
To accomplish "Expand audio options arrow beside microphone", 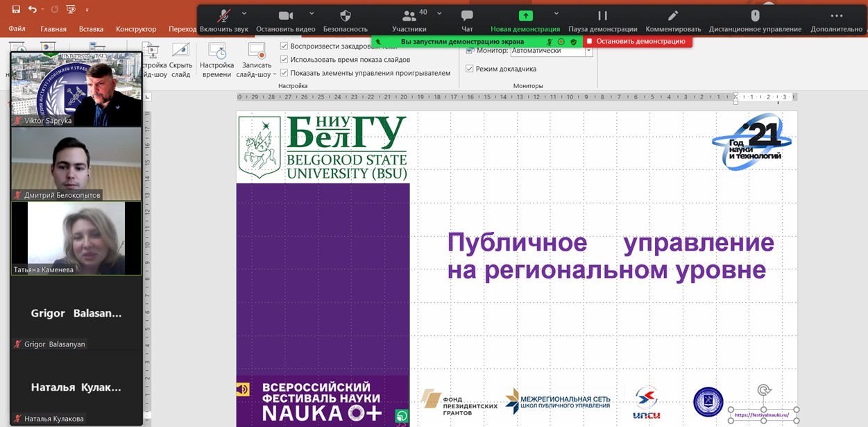I will coord(244,13).
